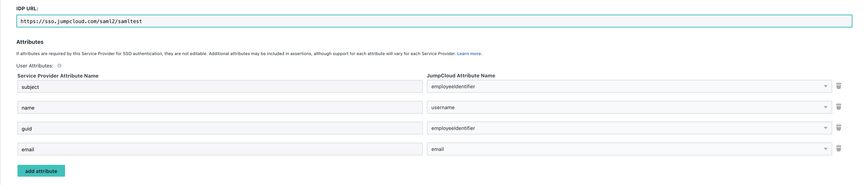Screen dimensions: 868x185
Task: Edit the name service provider attribute field
Action: tap(220, 107)
